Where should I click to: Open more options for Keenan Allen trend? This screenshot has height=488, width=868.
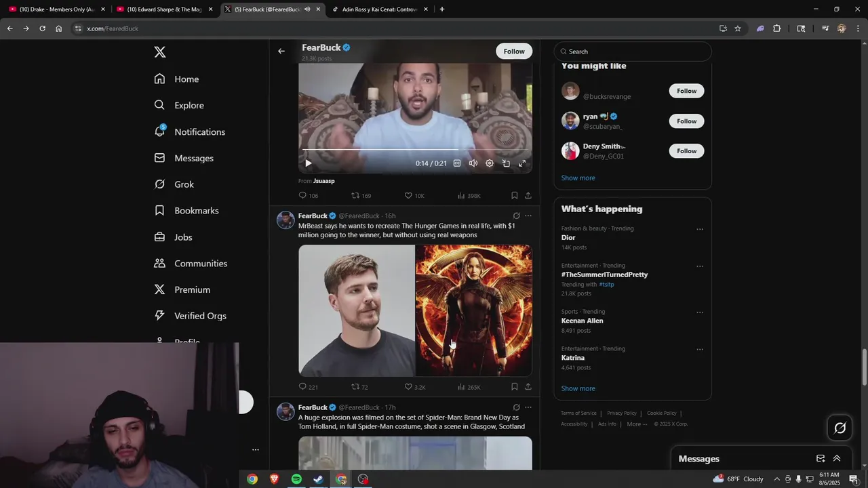[x=700, y=312]
